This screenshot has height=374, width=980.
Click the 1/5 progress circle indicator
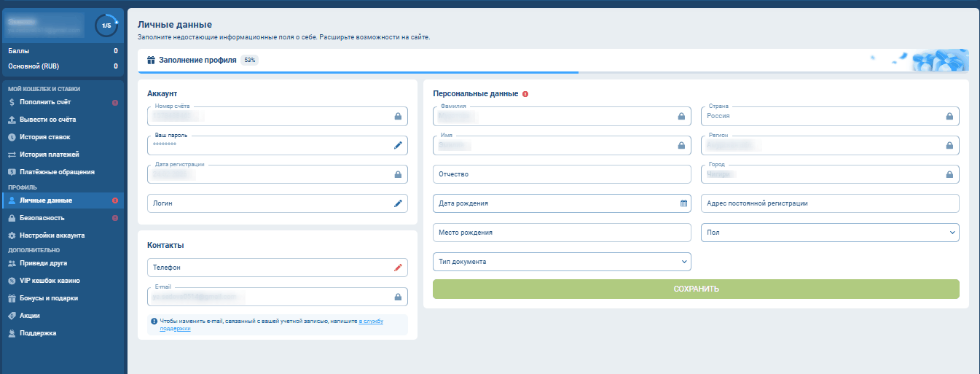(x=106, y=26)
